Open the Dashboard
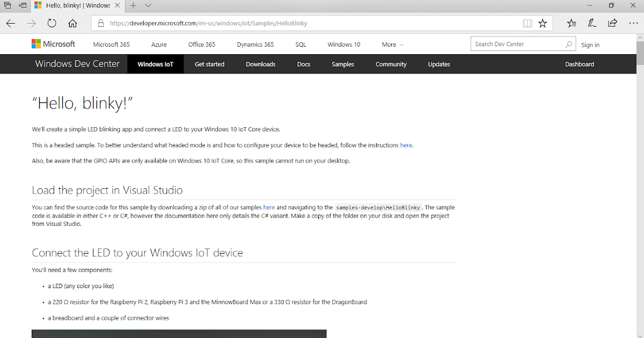The width and height of the screenshot is (644, 338). 580,64
